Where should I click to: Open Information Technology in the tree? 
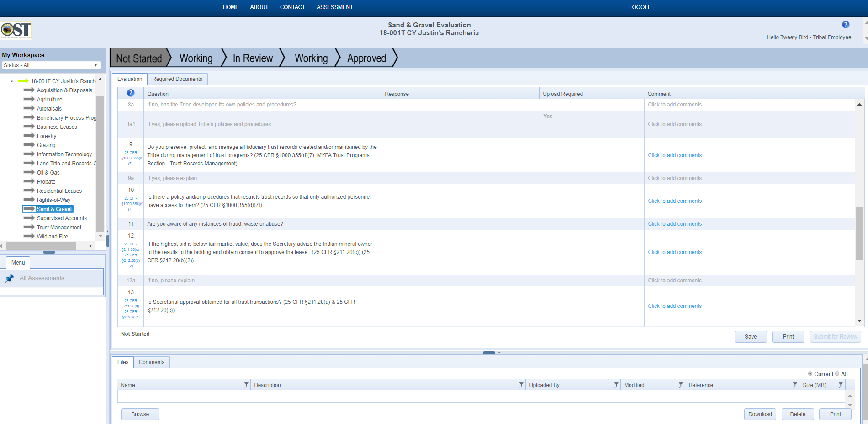point(64,154)
